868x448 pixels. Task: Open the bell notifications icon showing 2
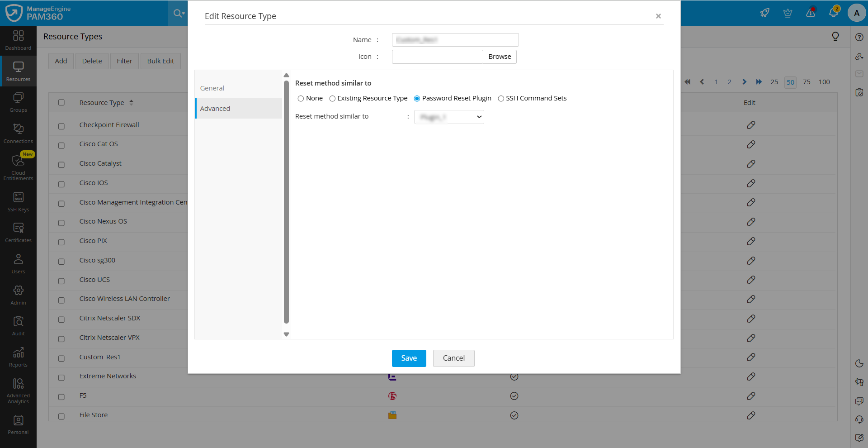[x=834, y=12]
